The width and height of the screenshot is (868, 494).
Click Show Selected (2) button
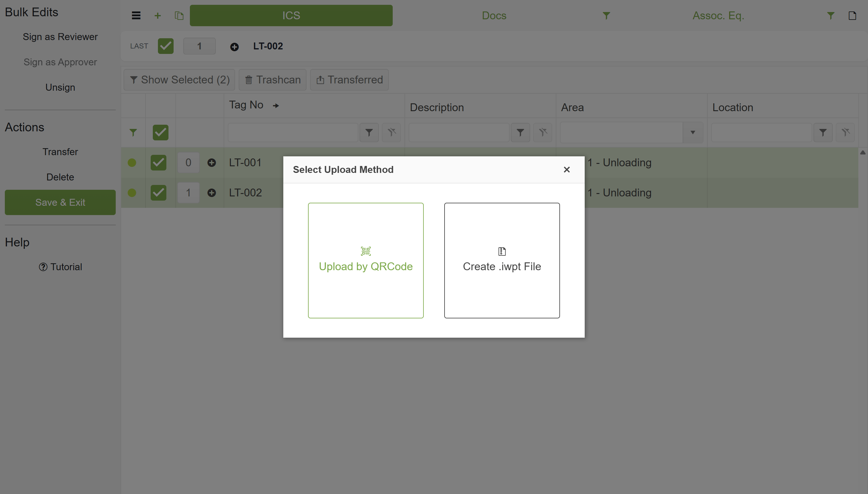pyautogui.click(x=179, y=80)
